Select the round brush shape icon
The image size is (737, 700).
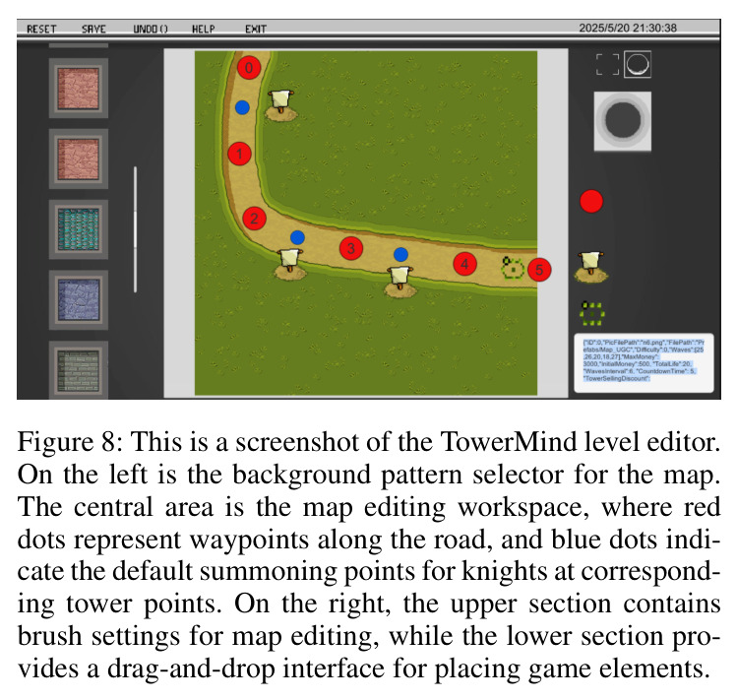(x=638, y=64)
